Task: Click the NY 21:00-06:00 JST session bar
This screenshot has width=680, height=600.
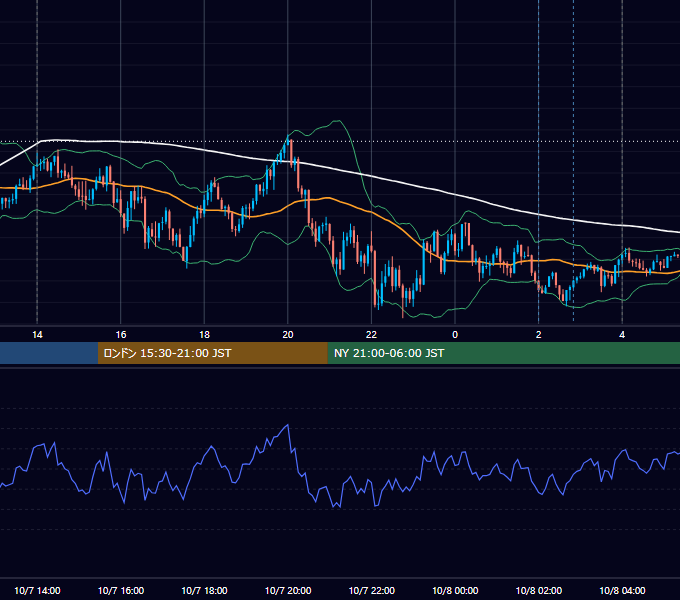Action: pos(503,353)
